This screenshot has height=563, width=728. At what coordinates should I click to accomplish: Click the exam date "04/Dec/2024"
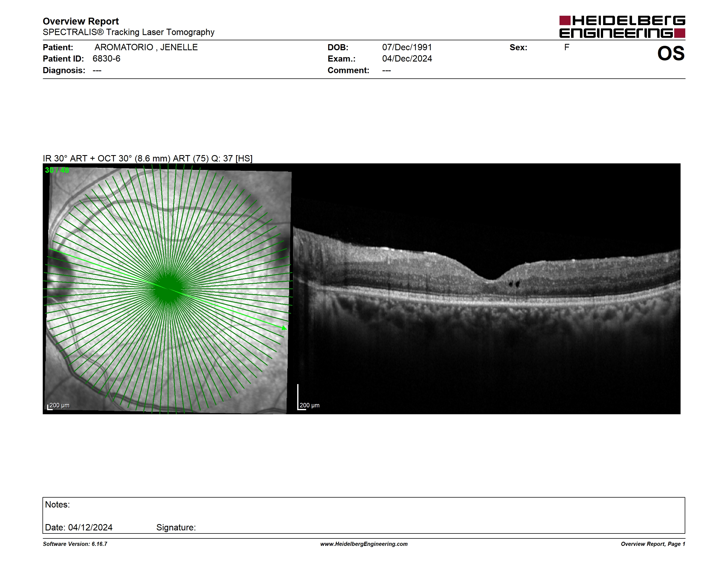[407, 59]
